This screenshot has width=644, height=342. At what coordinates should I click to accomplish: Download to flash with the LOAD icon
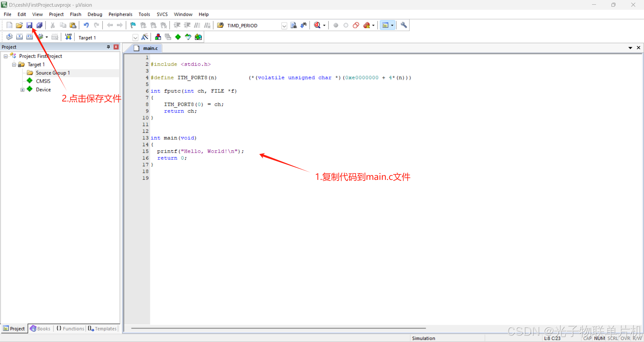coord(68,37)
